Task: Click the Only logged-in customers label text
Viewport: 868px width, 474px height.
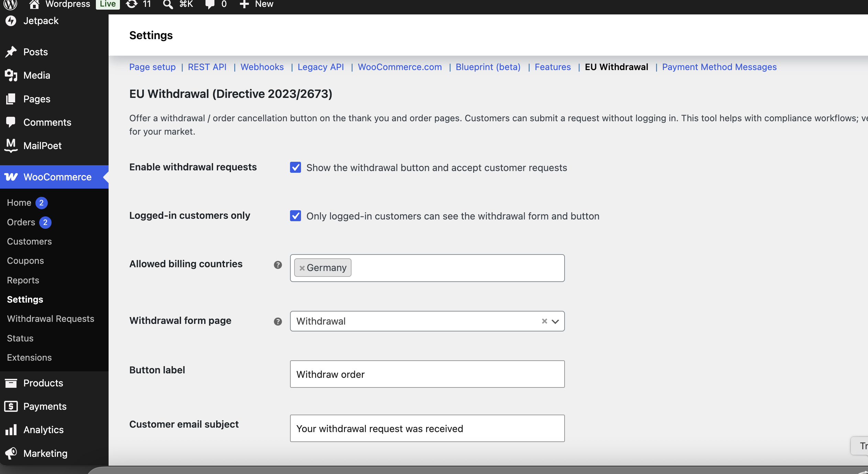Action: [453, 216]
